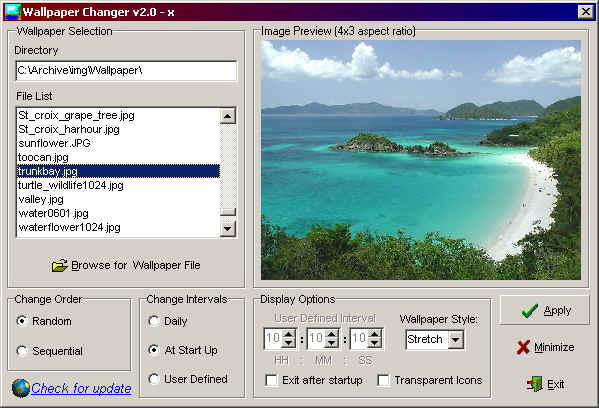Increase the HH hours spinner value

(288, 334)
